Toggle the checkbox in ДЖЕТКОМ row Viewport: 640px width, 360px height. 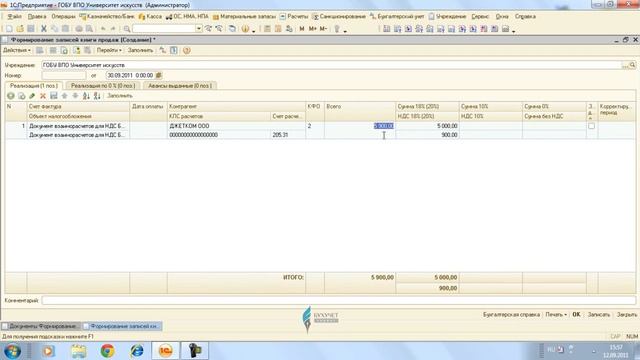(591, 126)
